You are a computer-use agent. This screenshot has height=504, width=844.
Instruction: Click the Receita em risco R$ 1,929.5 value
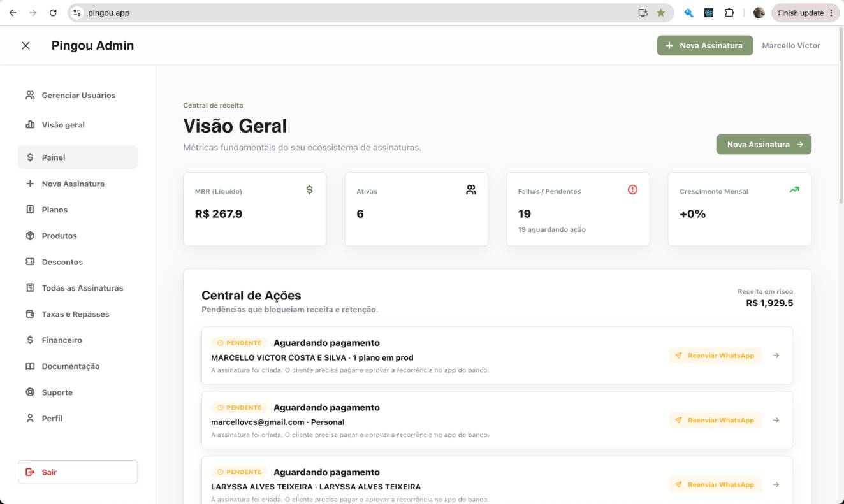pyautogui.click(x=769, y=303)
